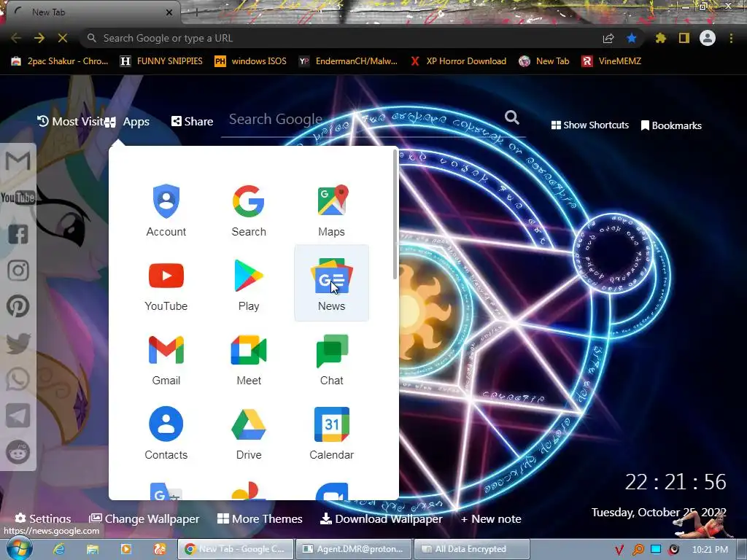The height and width of the screenshot is (560, 747).
Task: Click Change Wallpaper
Action: pos(144,518)
